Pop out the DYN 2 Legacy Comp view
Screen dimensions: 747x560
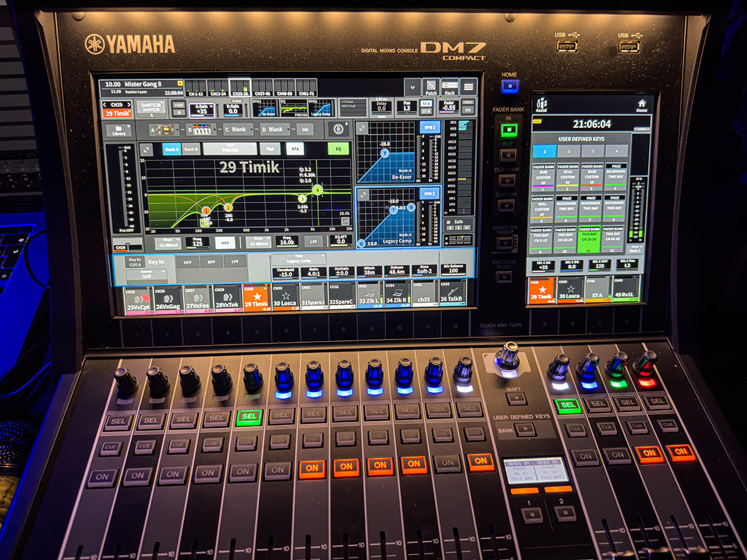click(364, 195)
